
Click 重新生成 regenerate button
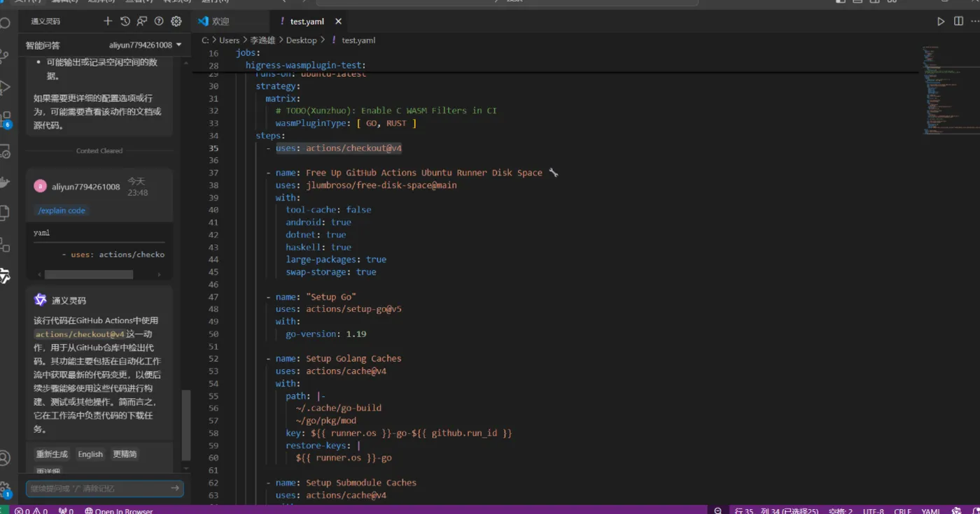[52, 454]
